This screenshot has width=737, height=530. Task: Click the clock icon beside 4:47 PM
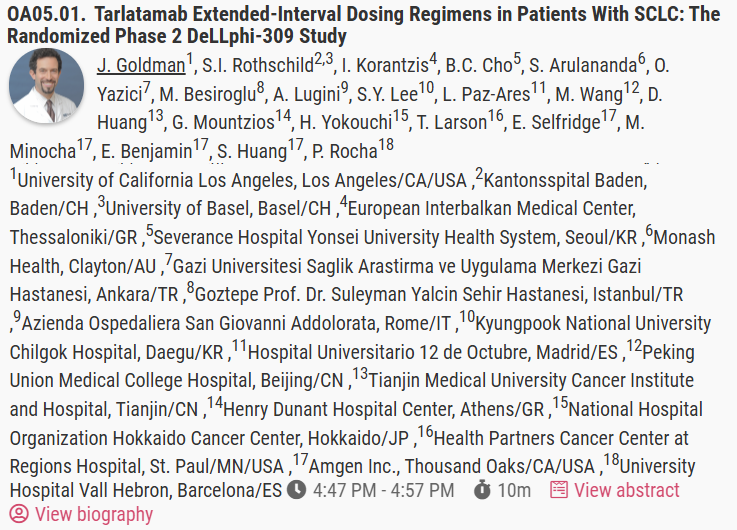[297, 490]
